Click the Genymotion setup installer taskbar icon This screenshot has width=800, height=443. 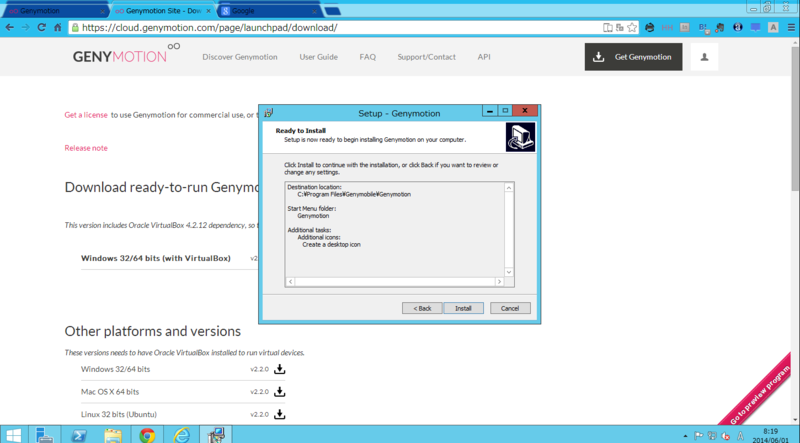pyautogui.click(x=215, y=435)
